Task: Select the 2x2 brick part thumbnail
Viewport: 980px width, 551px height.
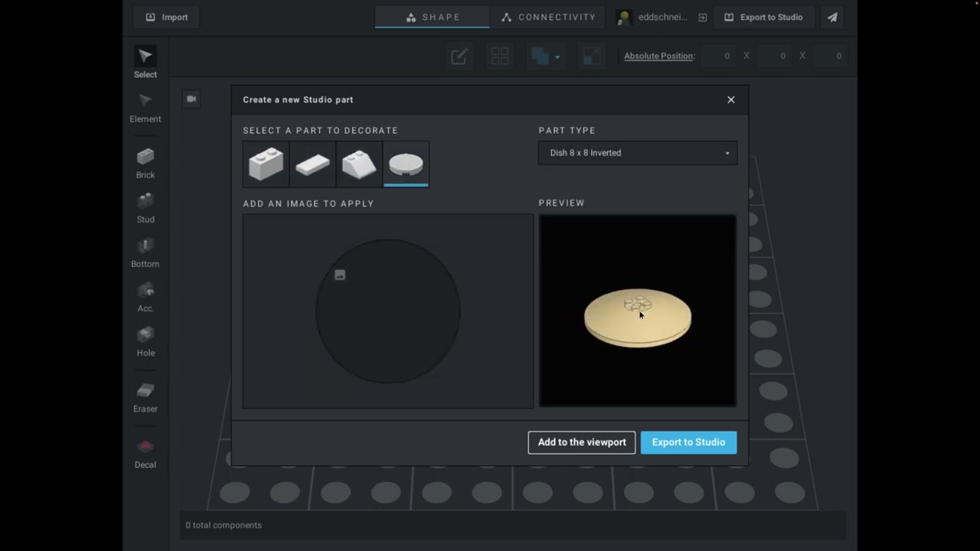Action: point(266,164)
